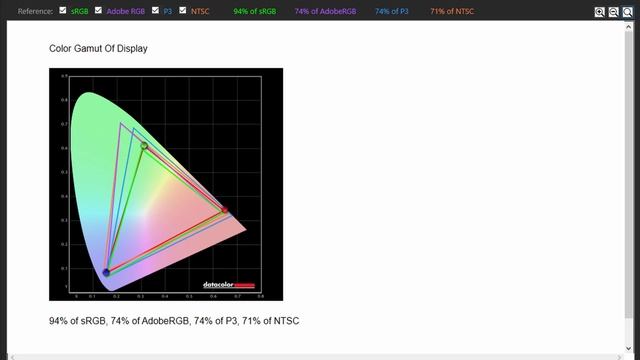The image size is (640, 360).
Task: Click the vertical scrollbar up arrow
Action: (629, 27)
